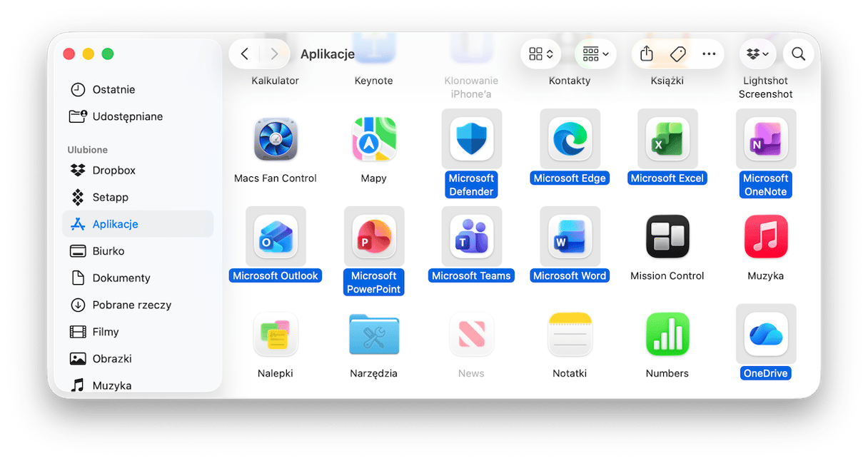Image resolution: width=868 pixels, height=461 pixels.
Task: Click the Microsoft Defender name label
Action: [472, 185]
